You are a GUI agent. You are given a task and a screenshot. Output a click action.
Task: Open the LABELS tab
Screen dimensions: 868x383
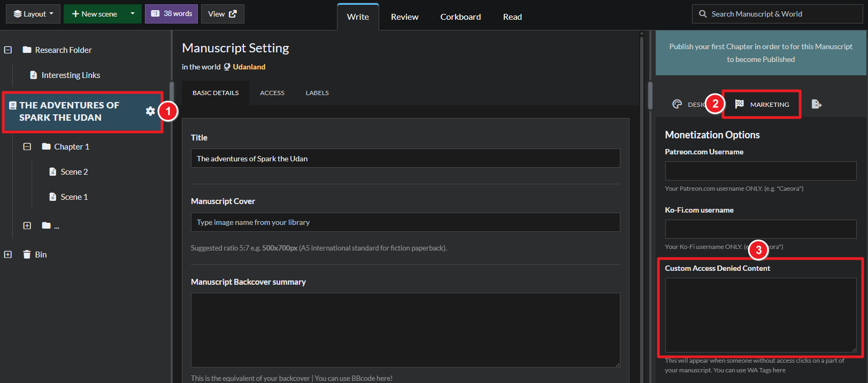(x=317, y=93)
